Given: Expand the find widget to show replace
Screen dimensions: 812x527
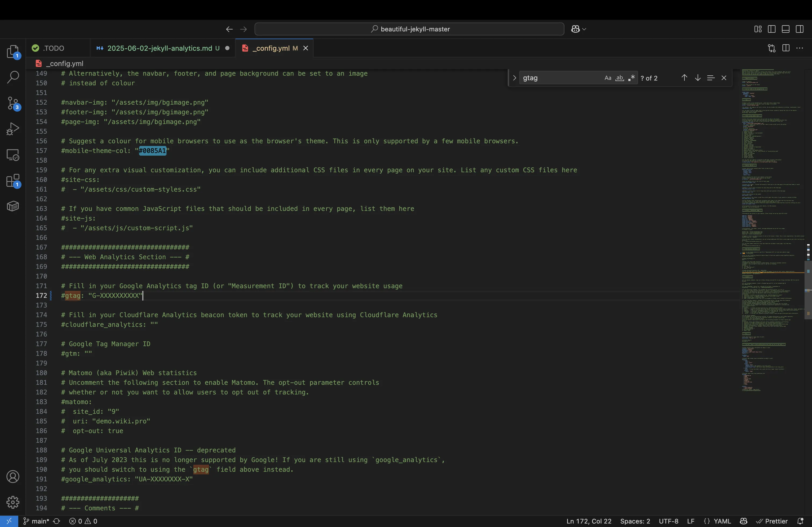Looking at the screenshot, I should tap(514, 78).
